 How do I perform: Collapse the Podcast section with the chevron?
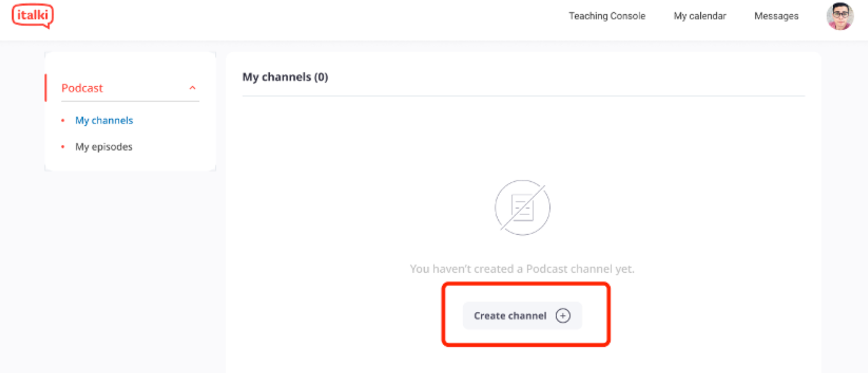(x=192, y=88)
